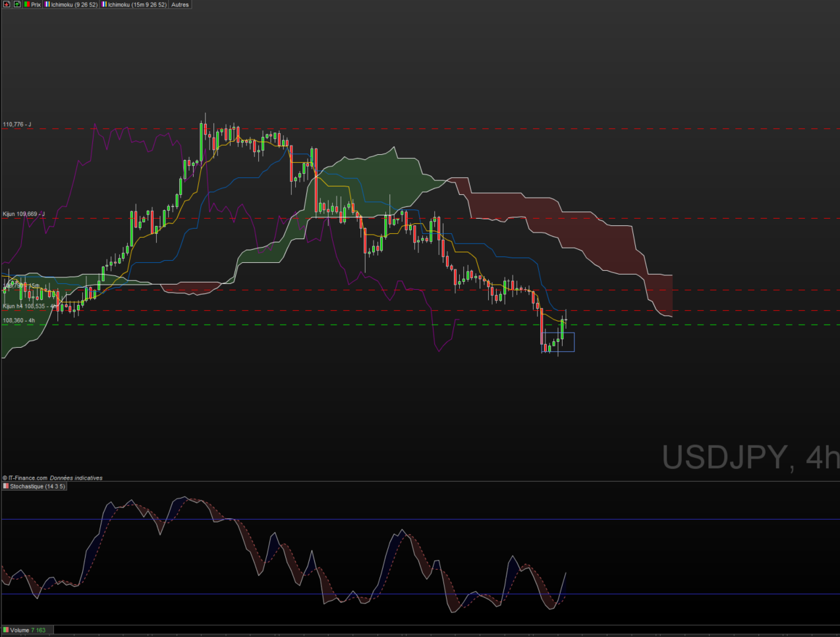Select the stochastic lower oversold line
The width and height of the screenshot is (840, 637).
(x=395, y=594)
